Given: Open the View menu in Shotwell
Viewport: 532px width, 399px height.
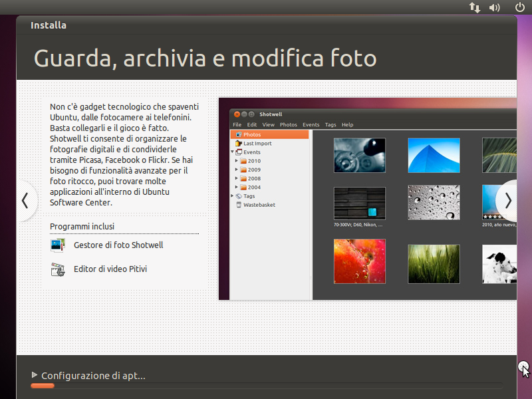Looking at the screenshot, I should [268, 125].
